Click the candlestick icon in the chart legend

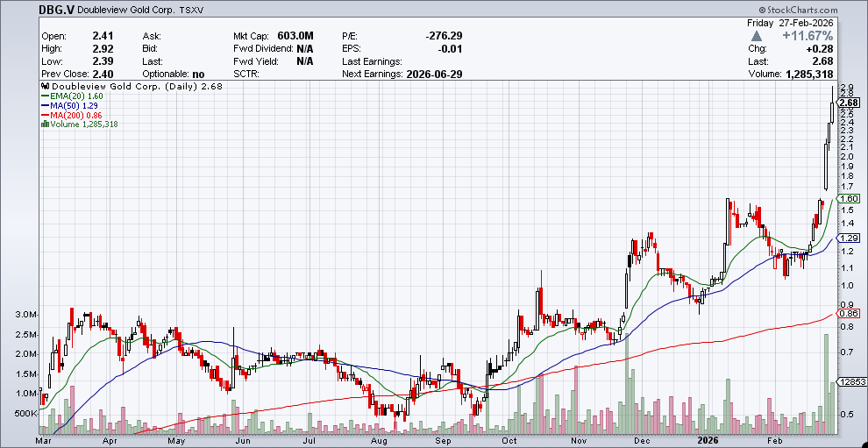pos(45,87)
